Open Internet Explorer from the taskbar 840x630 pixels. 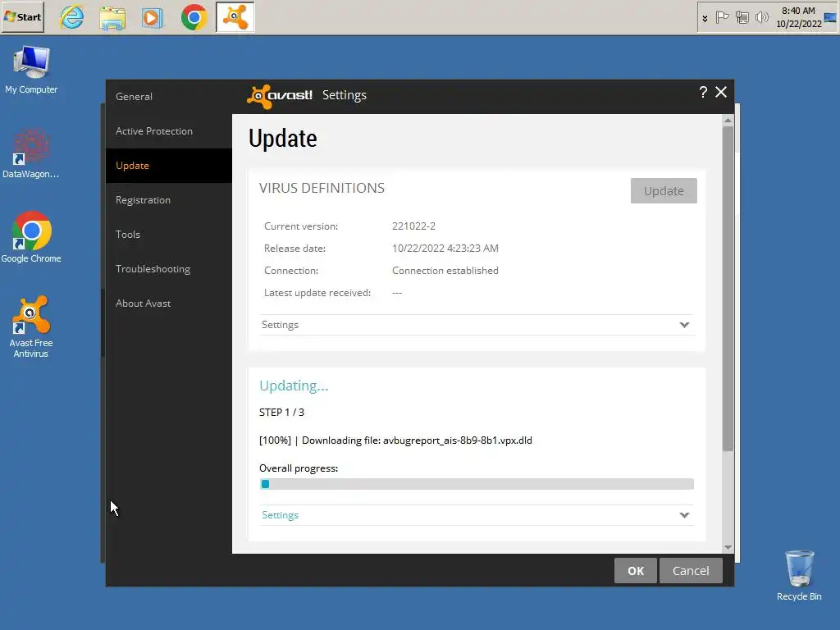click(72, 17)
